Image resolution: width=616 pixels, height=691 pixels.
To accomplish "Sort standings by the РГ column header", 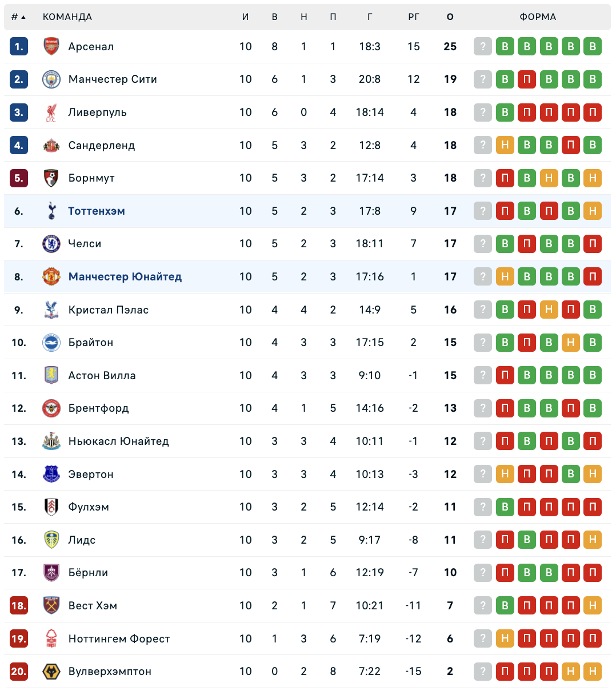I will click(x=414, y=17).
